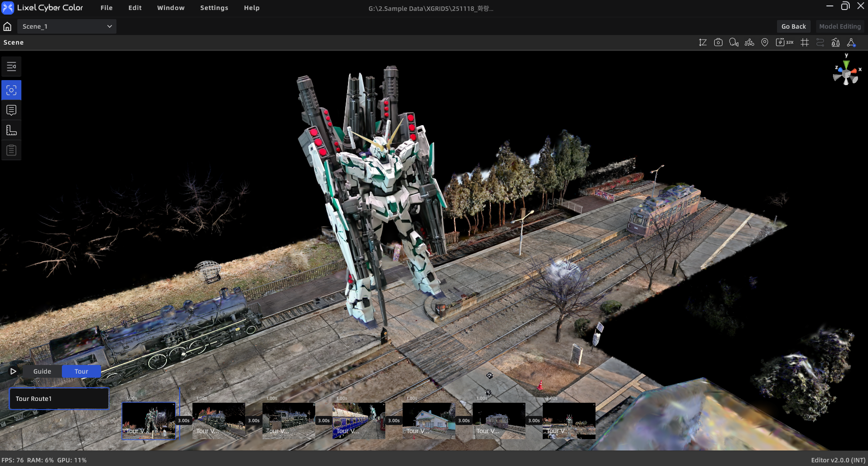The width and height of the screenshot is (868, 466).
Task: Open the Edit menu
Action: click(x=135, y=8)
